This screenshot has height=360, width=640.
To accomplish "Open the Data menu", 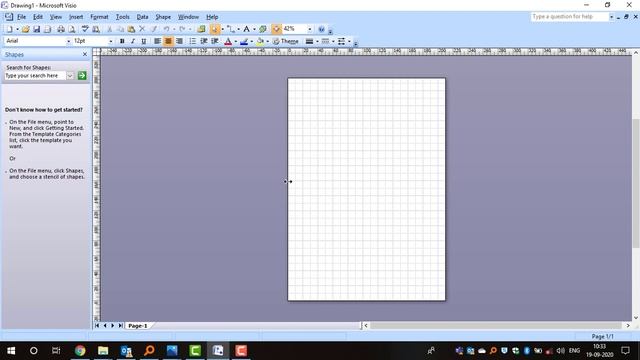I will (x=142, y=17).
